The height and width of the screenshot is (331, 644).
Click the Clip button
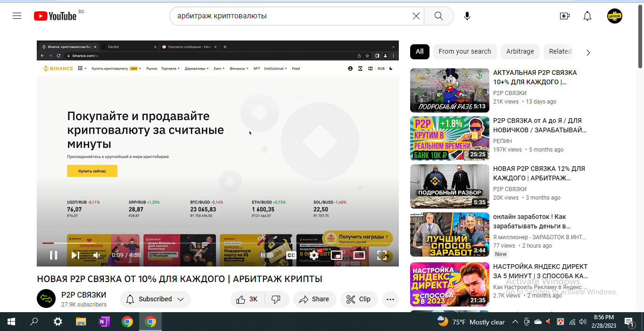[x=359, y=299]
